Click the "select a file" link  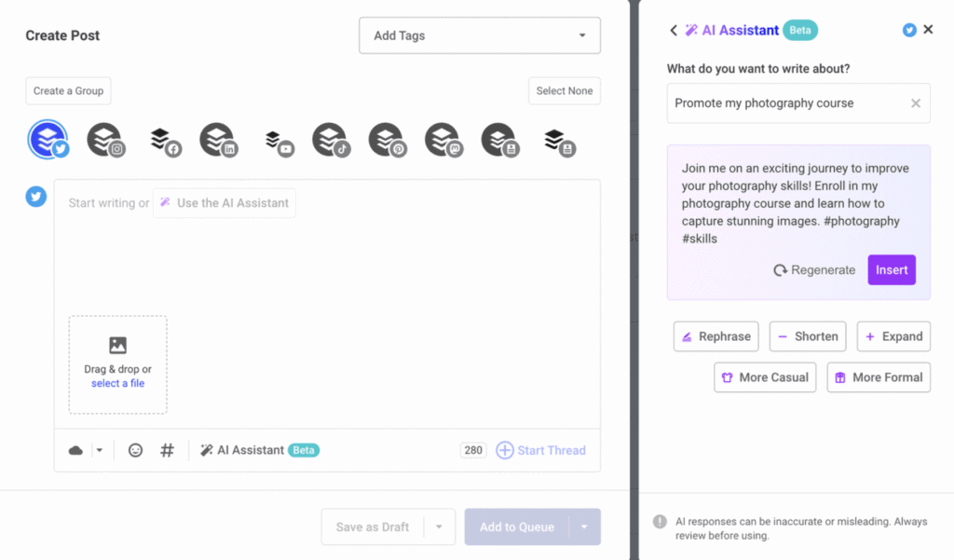coord(117,383)
